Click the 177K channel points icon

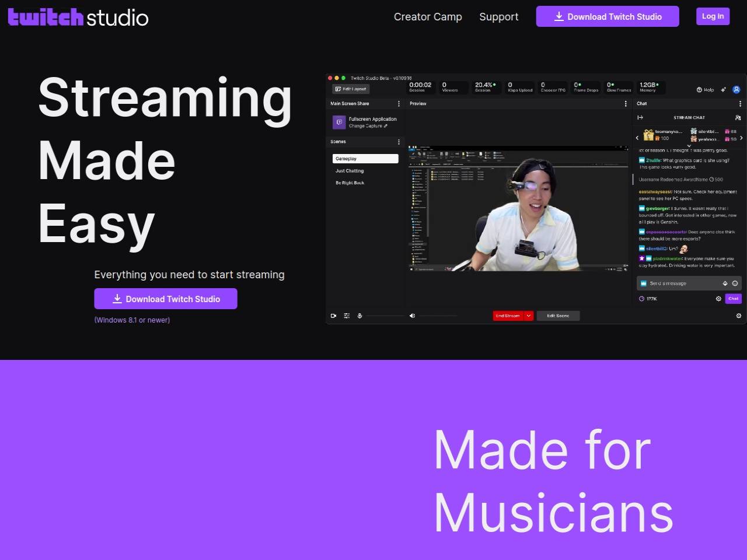pos(641,299)
